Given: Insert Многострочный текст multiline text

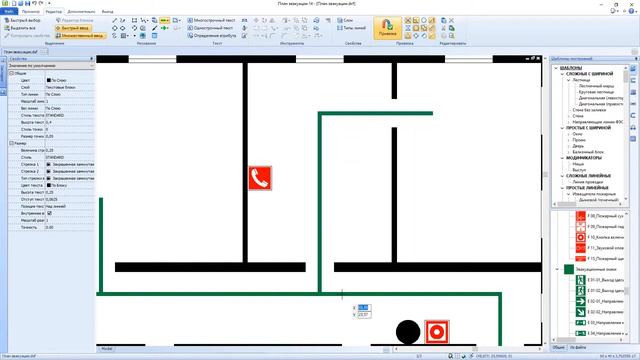Looking at the screenshot, I should tap(211, 20).
